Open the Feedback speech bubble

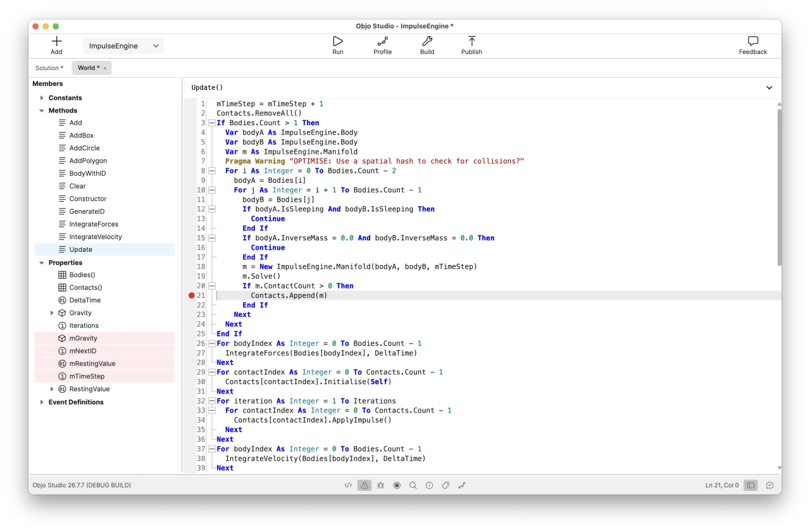tap(753, 41)
